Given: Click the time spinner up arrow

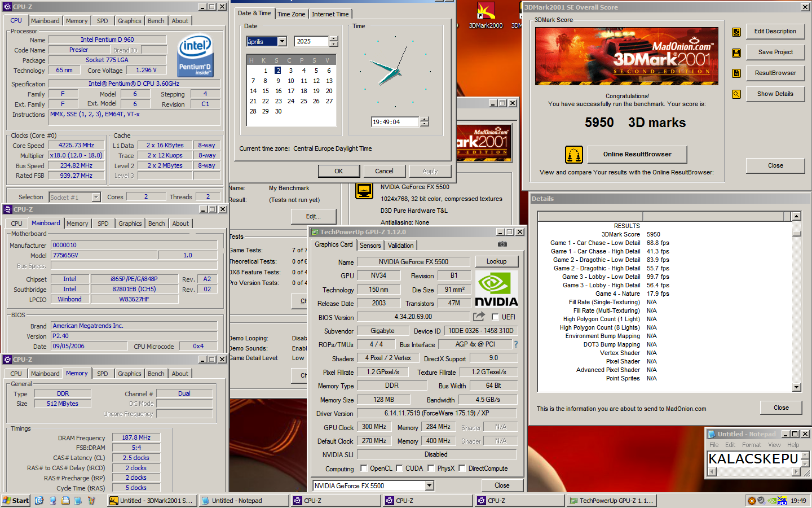Looking at the screenshot, I should 425,119.
